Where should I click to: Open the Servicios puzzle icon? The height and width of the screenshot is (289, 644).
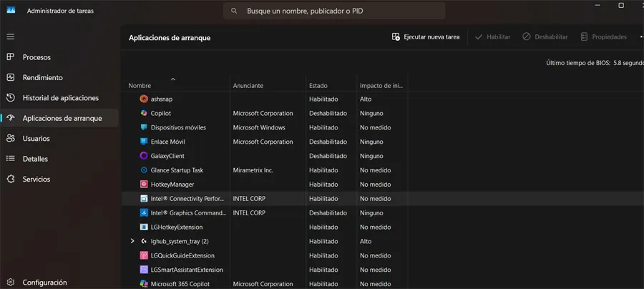point(10,179)
